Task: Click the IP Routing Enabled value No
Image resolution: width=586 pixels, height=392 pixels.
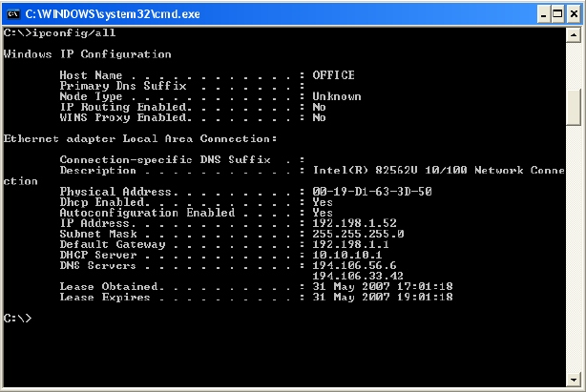Action: [x=319, y=107]
